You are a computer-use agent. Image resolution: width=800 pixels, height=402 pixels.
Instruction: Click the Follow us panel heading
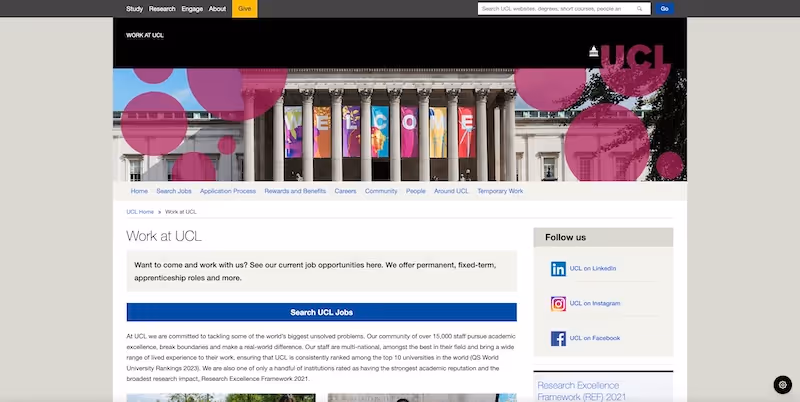pyautogui.click(x=565, y=238)
